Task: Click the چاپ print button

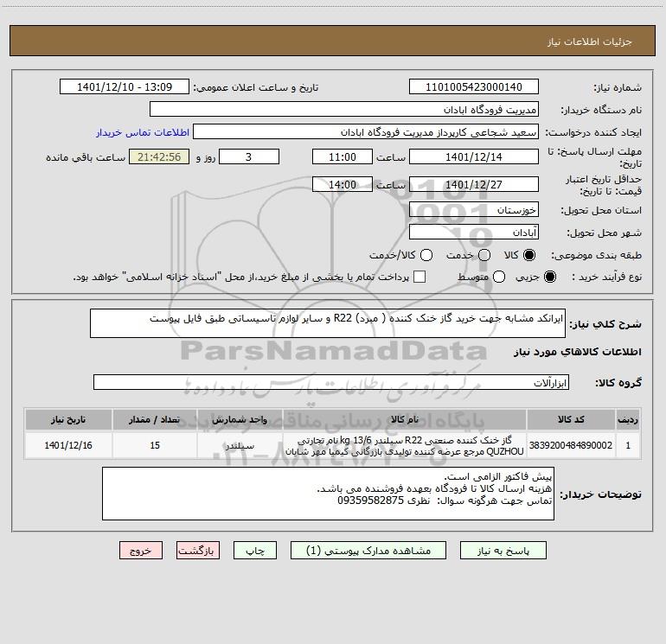Action: pos(255,551)
